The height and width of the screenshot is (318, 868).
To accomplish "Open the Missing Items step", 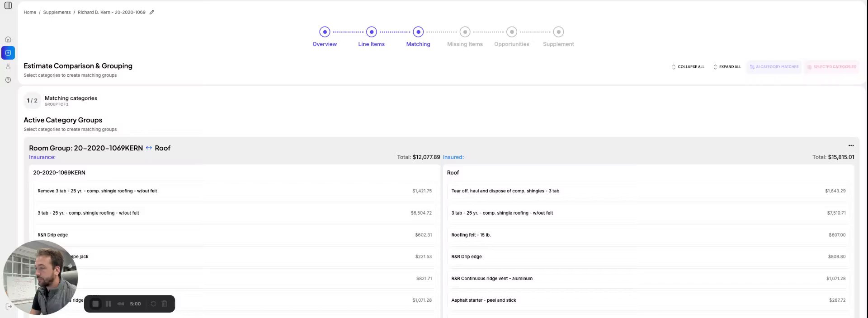I will (465, 32).
